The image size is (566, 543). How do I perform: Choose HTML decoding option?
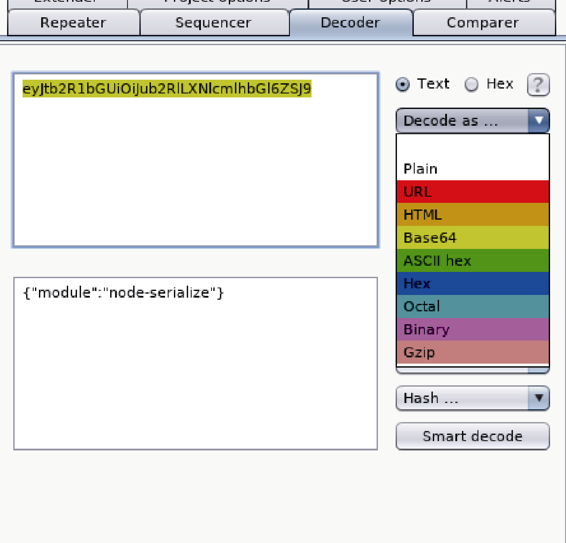point(473,215)
